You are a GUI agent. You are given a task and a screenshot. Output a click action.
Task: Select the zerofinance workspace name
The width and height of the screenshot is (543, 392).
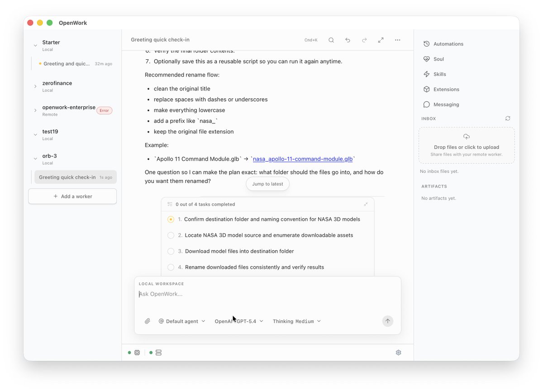(x=57, y=83)
